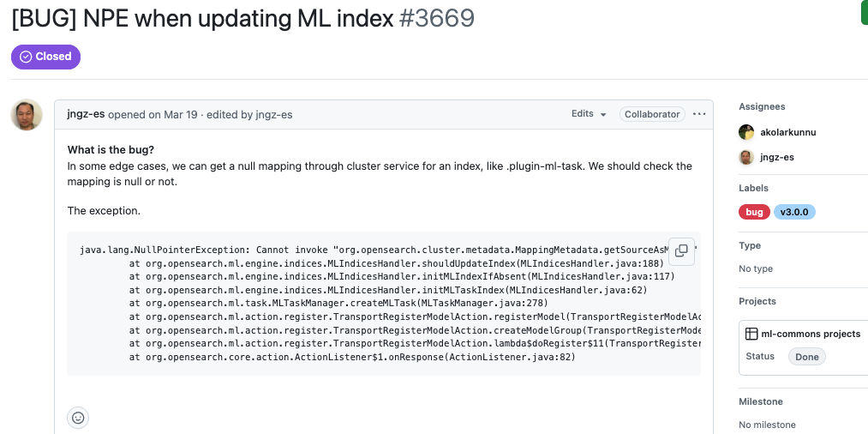Click jngz-es avatar beside the comment

point(26,115)
